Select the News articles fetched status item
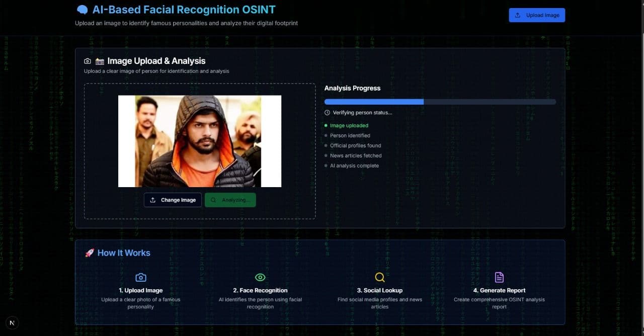The width and height of the screenshot is (644, 336). [355, 156]
